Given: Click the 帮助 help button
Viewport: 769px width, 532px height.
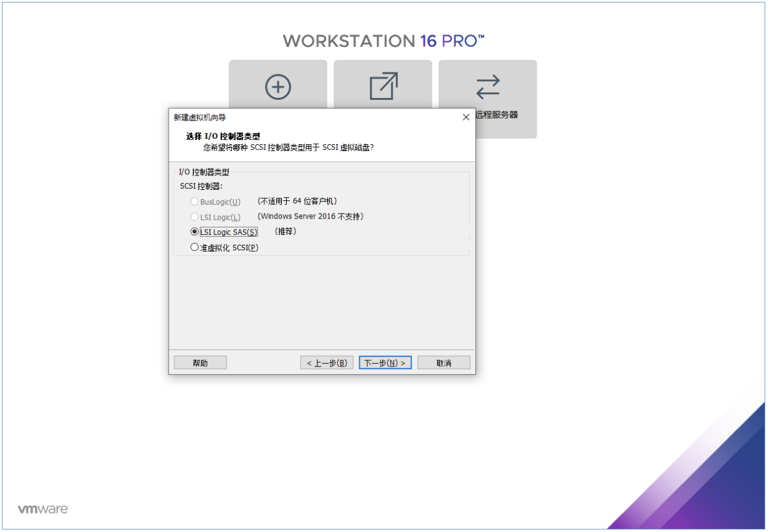Looking at the screenshot, I should tap(200, 363).
